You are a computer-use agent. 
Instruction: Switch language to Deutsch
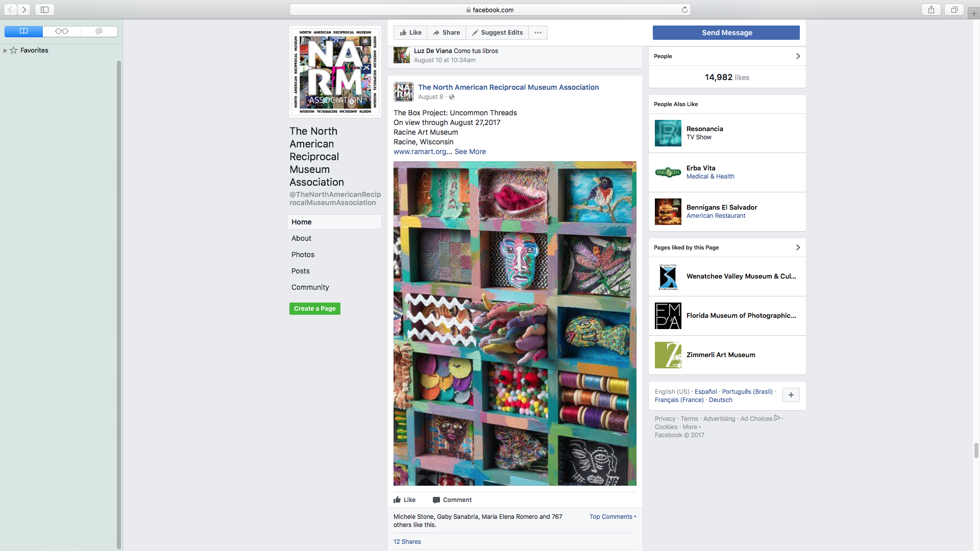pos(720,400)
